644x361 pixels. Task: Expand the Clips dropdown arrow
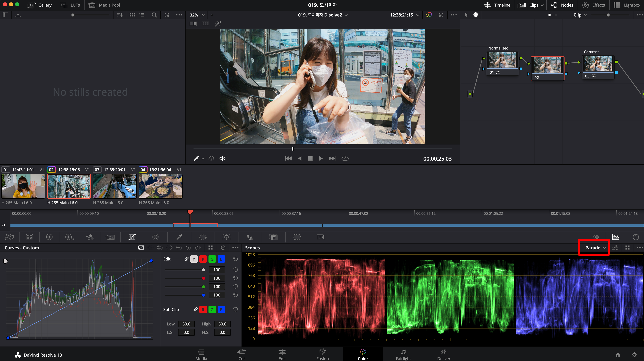(x=542, y=5)
